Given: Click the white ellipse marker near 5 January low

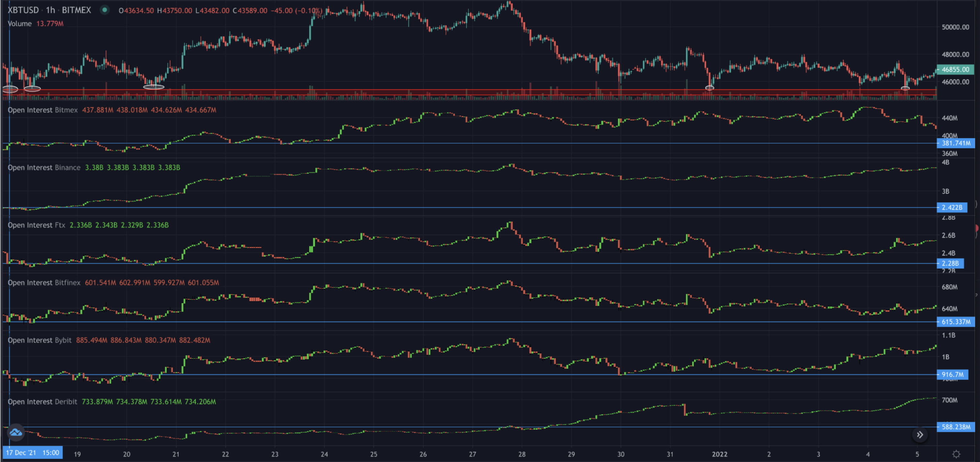Looking at the screenshot, I should [905, 88].
